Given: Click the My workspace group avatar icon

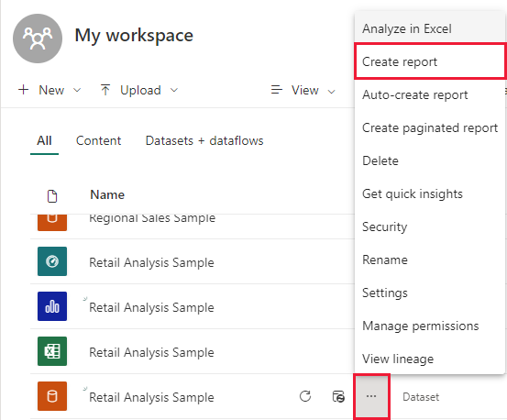Looking at the screenshot, I should [38, 39].
